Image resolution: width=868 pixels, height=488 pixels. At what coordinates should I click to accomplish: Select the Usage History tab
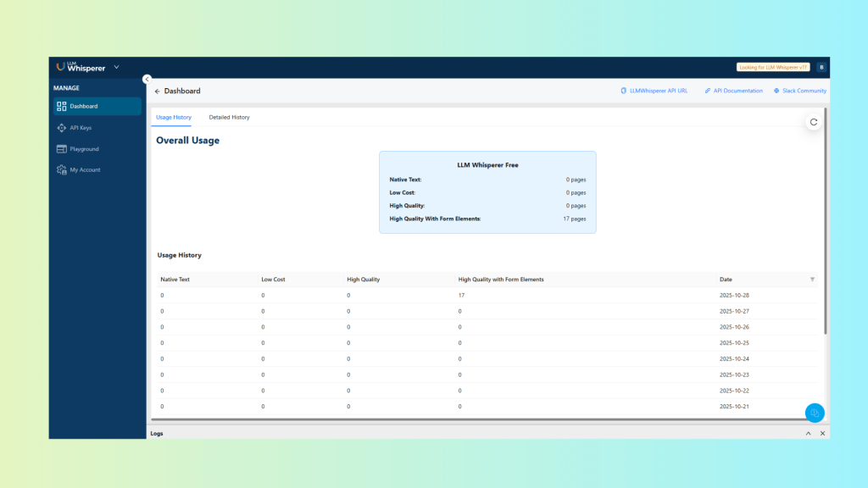174,117
